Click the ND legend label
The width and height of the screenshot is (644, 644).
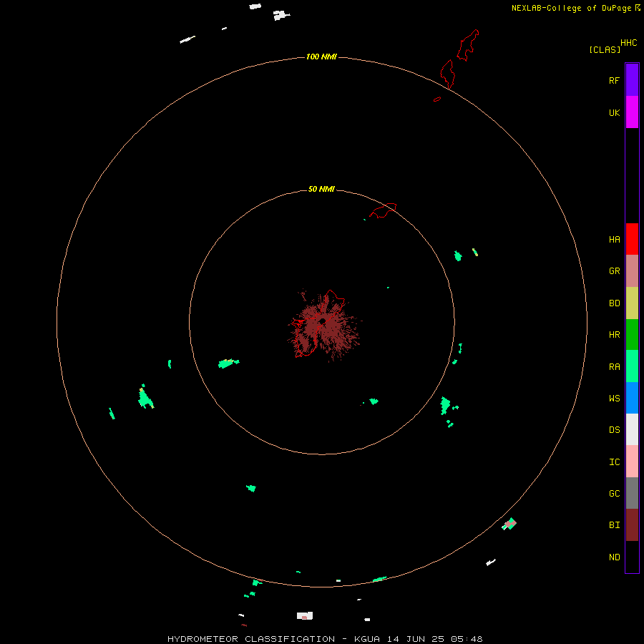pos(614,557)
